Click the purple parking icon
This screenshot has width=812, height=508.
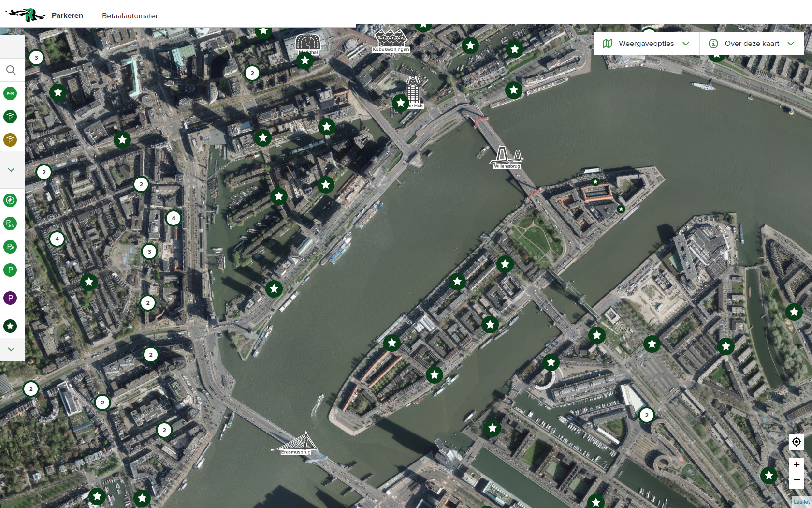(x=10, y=298)
